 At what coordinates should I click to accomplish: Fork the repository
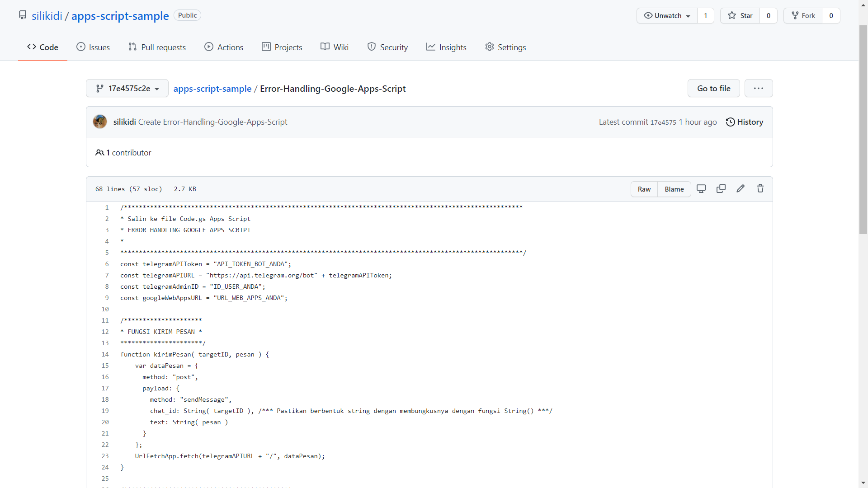click(803, 16)
